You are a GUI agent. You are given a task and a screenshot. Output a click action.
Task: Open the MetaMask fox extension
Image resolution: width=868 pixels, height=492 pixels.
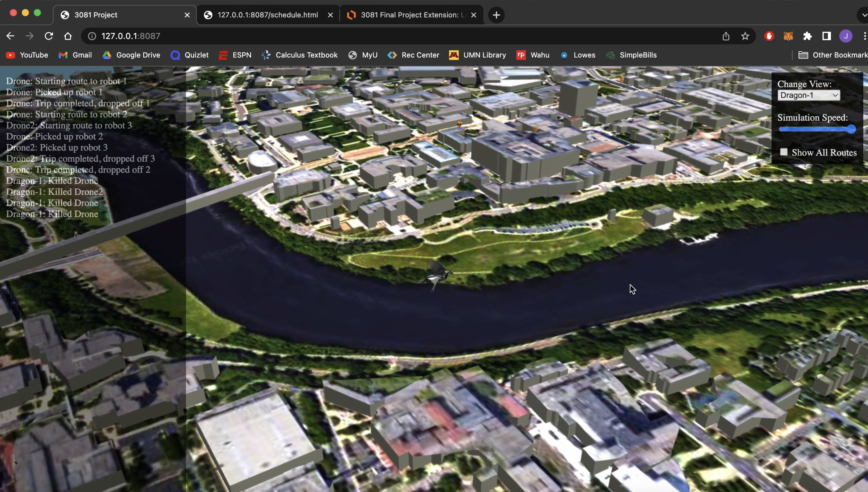pos(788,36)
